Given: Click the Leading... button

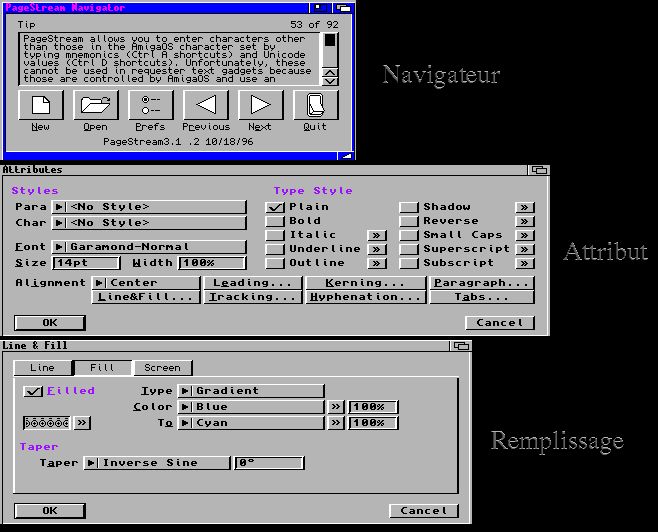Looking at the screenshot, I should tap(253, 283).
